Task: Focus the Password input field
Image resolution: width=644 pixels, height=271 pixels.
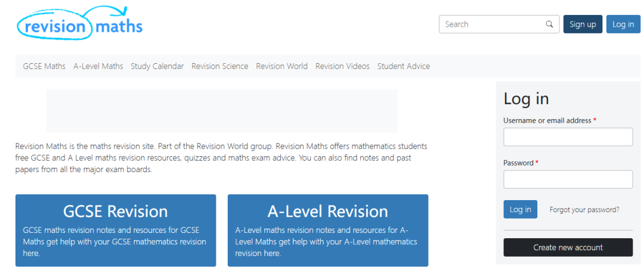Action: (x=568, y=179)
